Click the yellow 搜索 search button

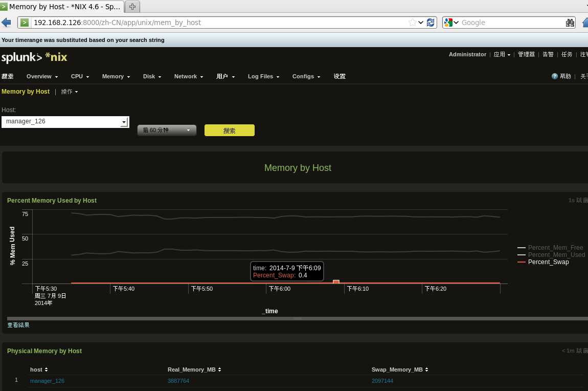229,130
